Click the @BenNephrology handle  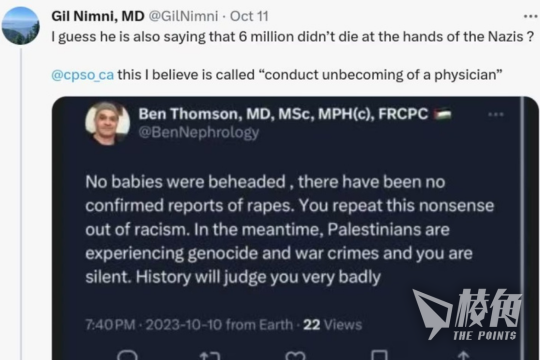[x=199, y=132]
